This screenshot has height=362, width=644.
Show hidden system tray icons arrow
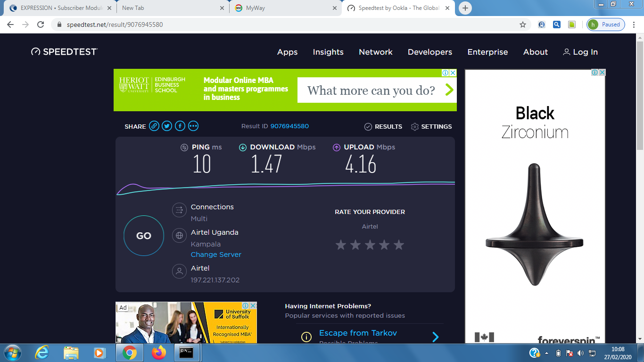click(x=547, y=353)
